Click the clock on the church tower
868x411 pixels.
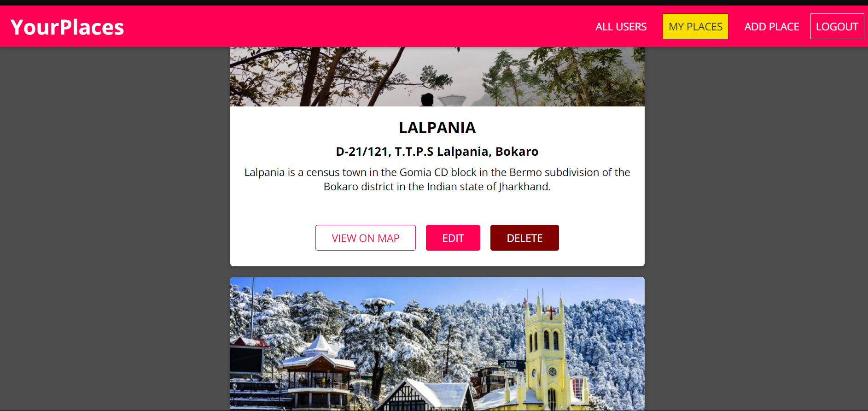(x=552, y=371)
